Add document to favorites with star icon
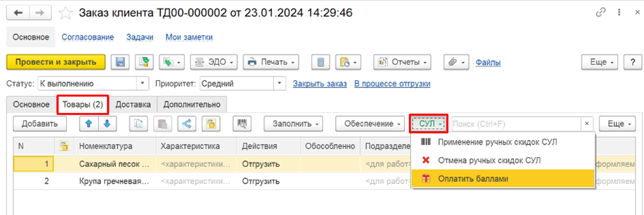Image resolution: width=644 pixels, height=215 pixels. (x=65, y=14)
